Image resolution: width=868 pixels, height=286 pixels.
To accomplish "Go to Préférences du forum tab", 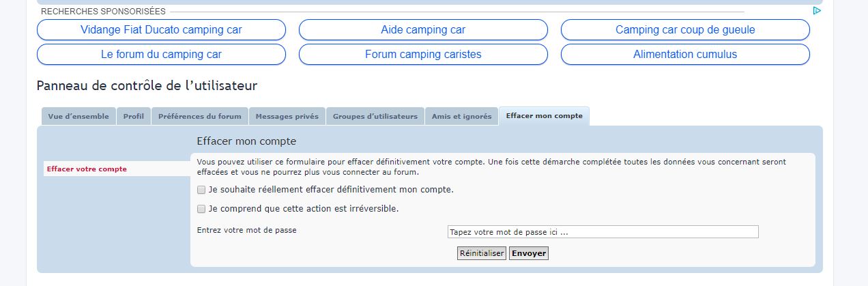I will [x=200, y=117].
